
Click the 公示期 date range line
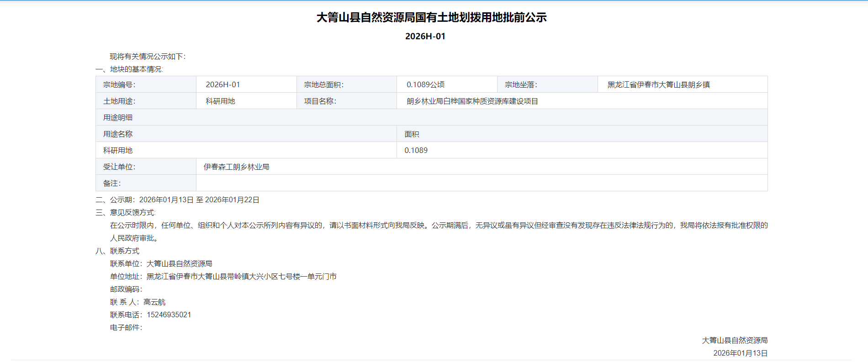(x=199, y=199)
